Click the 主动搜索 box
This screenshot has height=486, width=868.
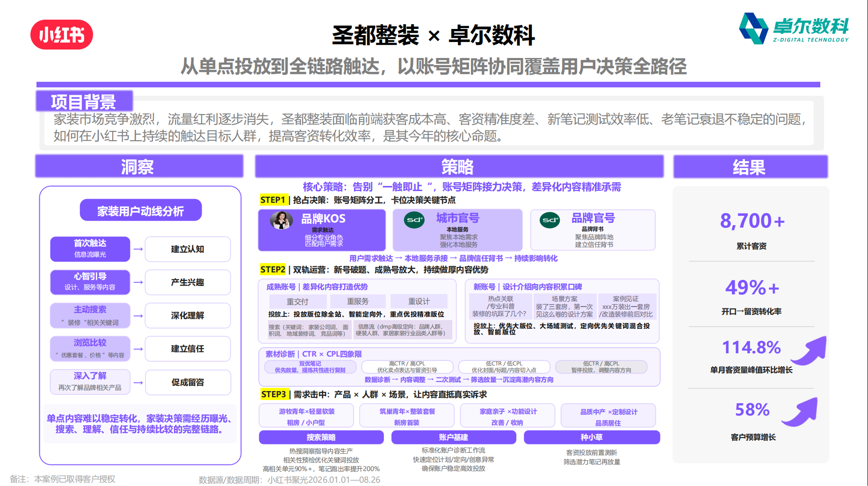tap(90, 315)
